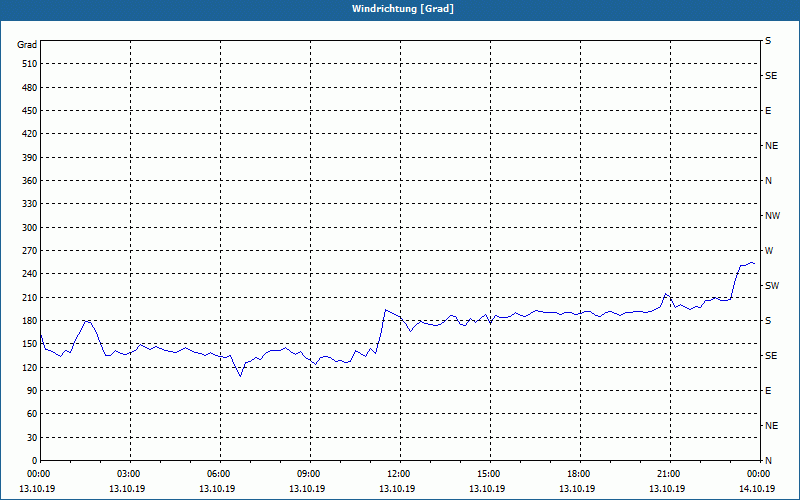The width and height of the screenshot is (800, 500).
Task: Click the S compass label level with 180
Action: pyautogui.click(x=768, y=321)
